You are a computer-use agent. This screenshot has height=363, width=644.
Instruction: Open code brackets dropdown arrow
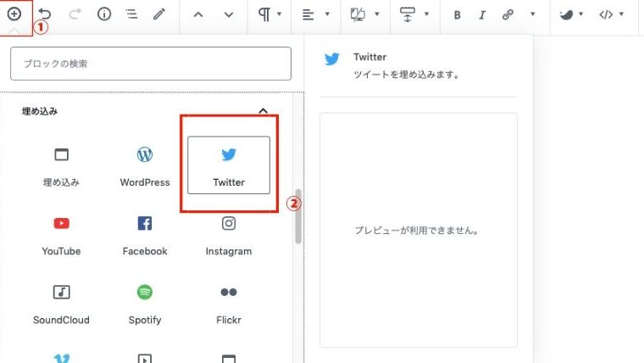pos(621,14)
